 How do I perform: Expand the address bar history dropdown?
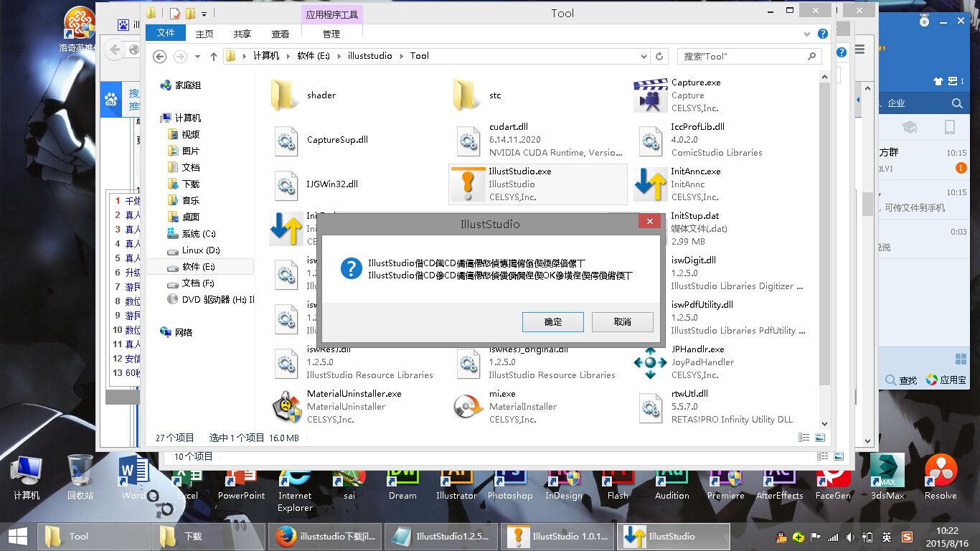coord(644,56)
